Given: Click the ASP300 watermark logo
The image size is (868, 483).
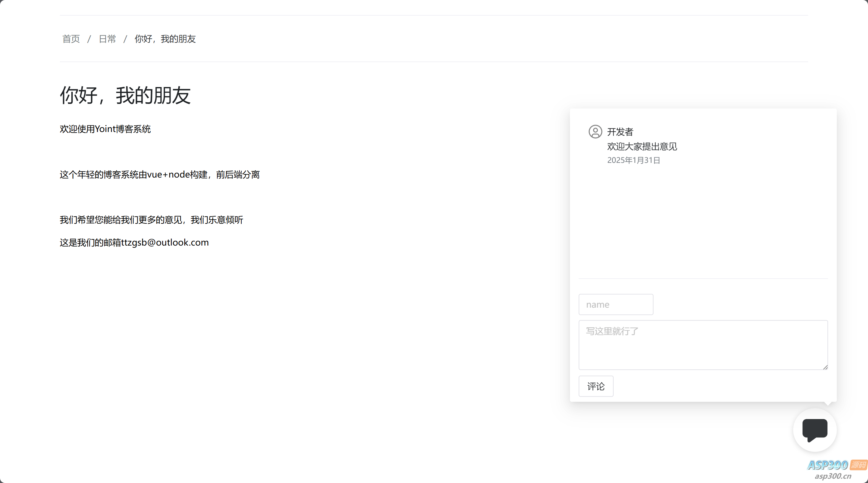Looking at the screenshot, I should 827,465.
